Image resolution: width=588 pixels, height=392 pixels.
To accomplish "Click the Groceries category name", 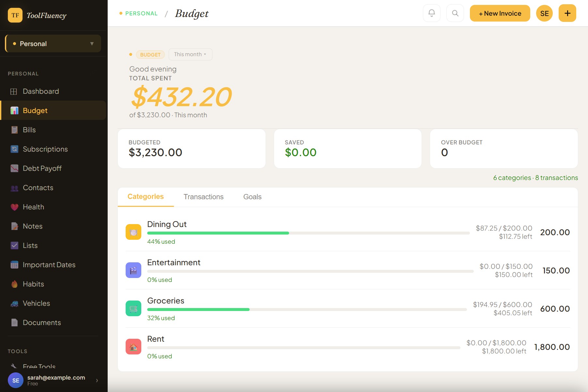I will tap(166, 301).
